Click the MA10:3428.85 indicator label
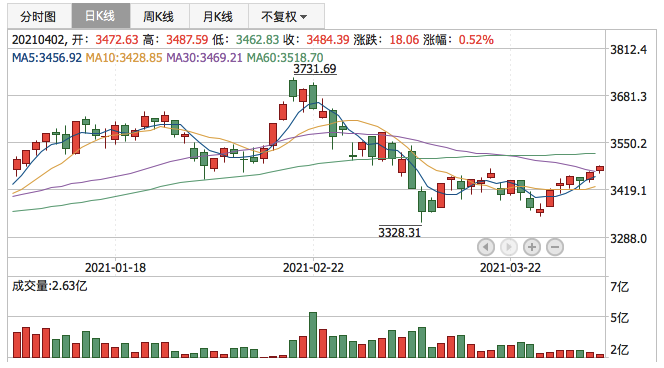This screenshot has height=368, width=664. [x=124, y=57]
